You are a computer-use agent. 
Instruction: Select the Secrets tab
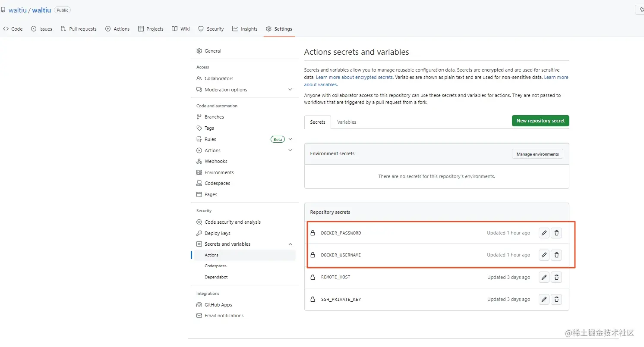coord(318,122)
